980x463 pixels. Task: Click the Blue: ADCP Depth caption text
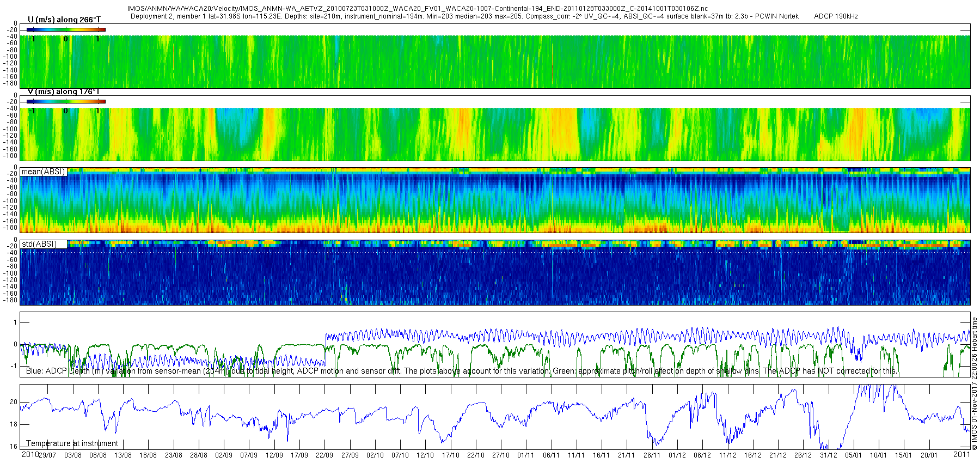[462, 371]
